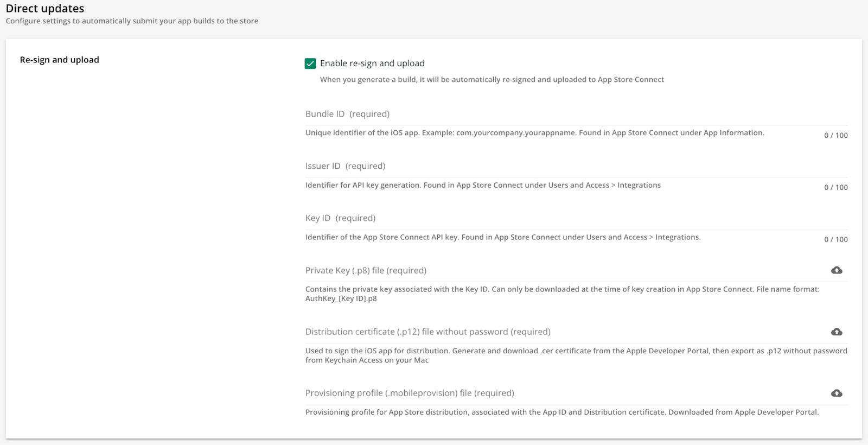Click the Issuer ID character counter
The image size is (868, 445).
tap(836, 188)
